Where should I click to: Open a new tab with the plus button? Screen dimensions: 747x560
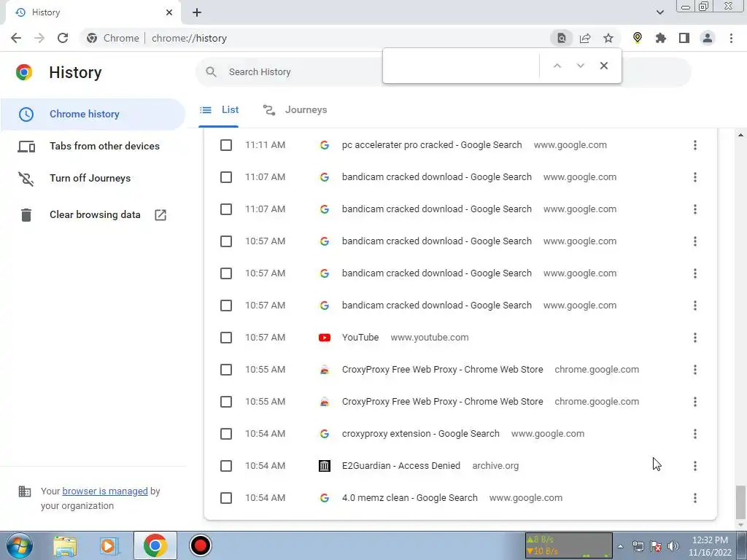[197, 12]
